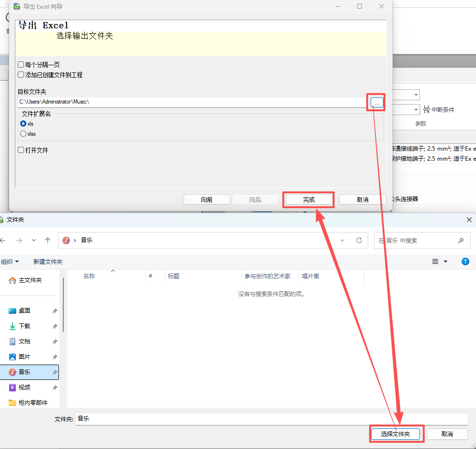
Task: Click the 在 音乐 中搜索 search field
Action: click(417, 240)
